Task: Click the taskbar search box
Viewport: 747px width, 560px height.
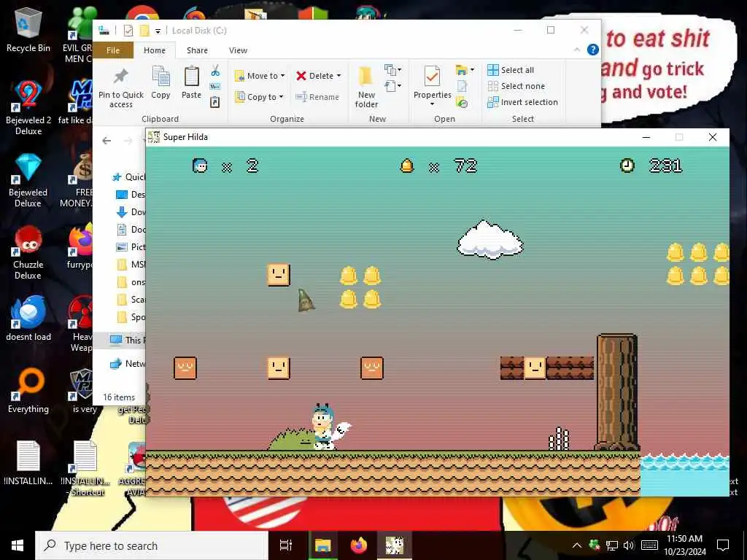Action: 152,545
